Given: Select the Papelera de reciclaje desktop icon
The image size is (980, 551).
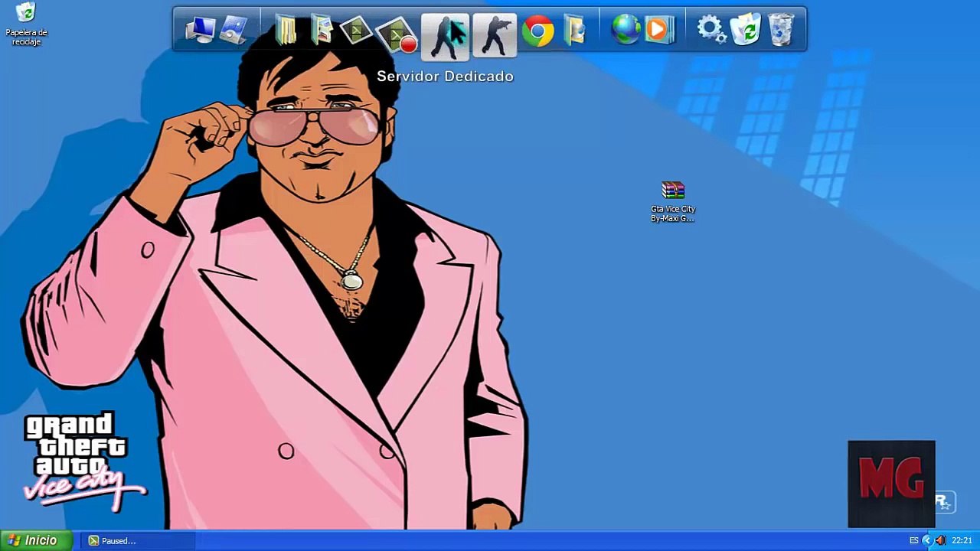Looking at the screenshot, I should click(x=26, y=24).
